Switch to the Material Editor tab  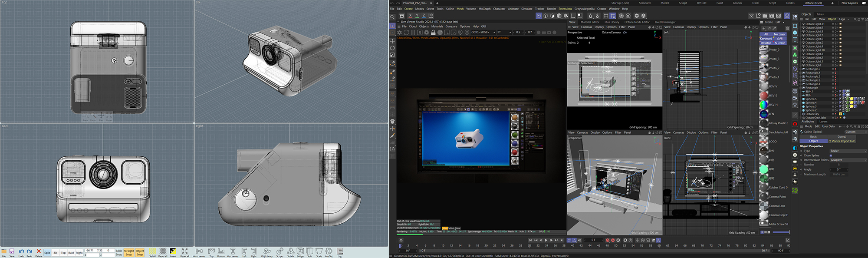point(590,22)
